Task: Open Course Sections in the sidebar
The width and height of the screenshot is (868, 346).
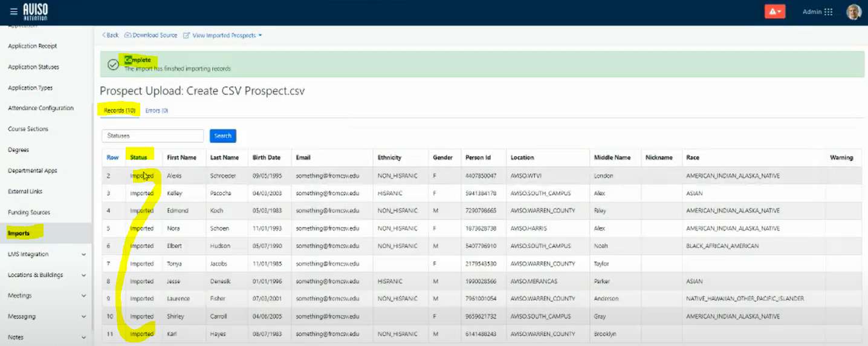Action: (x=28, y=129)
